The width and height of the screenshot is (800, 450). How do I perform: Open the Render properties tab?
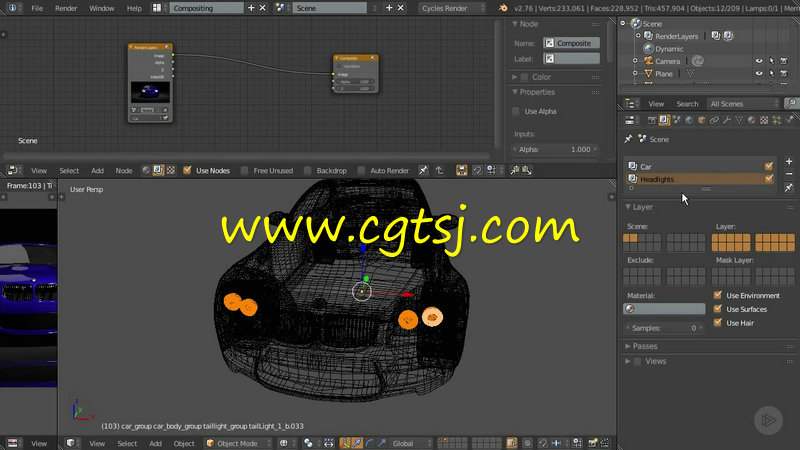(652, 120)
